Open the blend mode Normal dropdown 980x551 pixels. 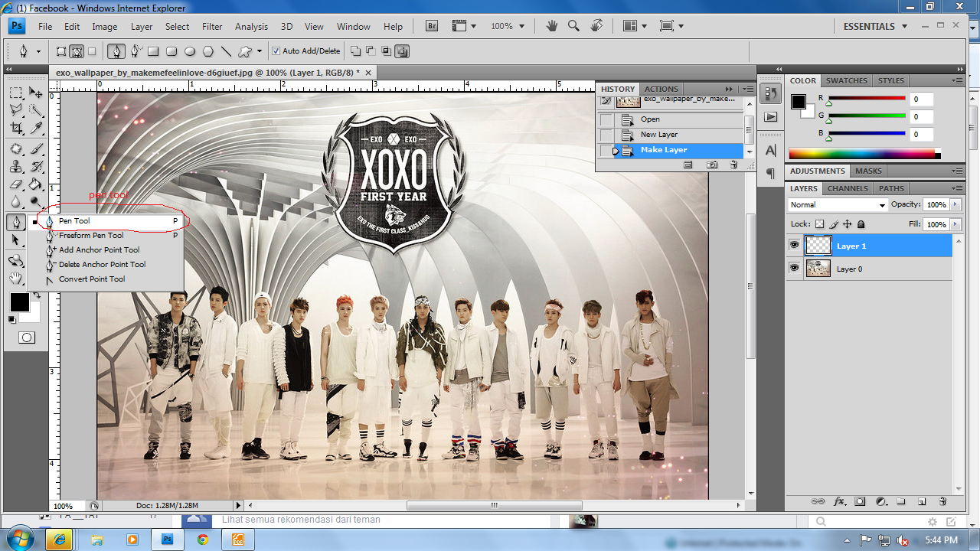tap(838, 205)
